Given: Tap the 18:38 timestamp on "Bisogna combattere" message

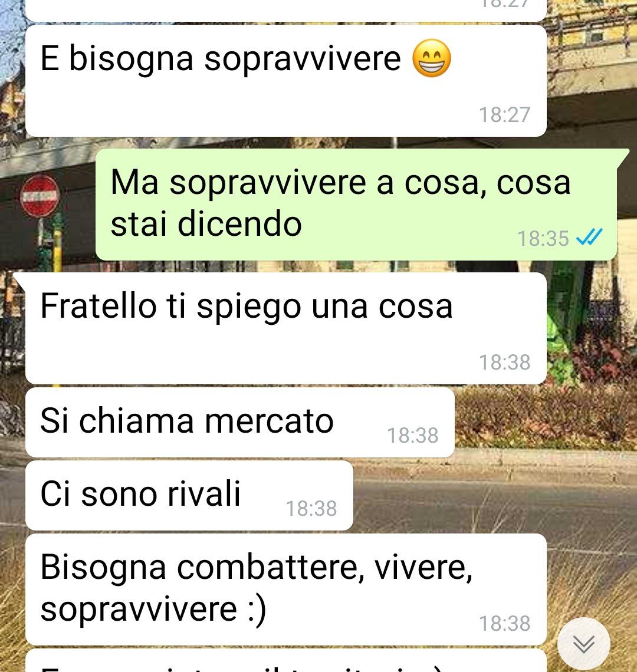Looking at the screenshot, I should click(504, 624).
